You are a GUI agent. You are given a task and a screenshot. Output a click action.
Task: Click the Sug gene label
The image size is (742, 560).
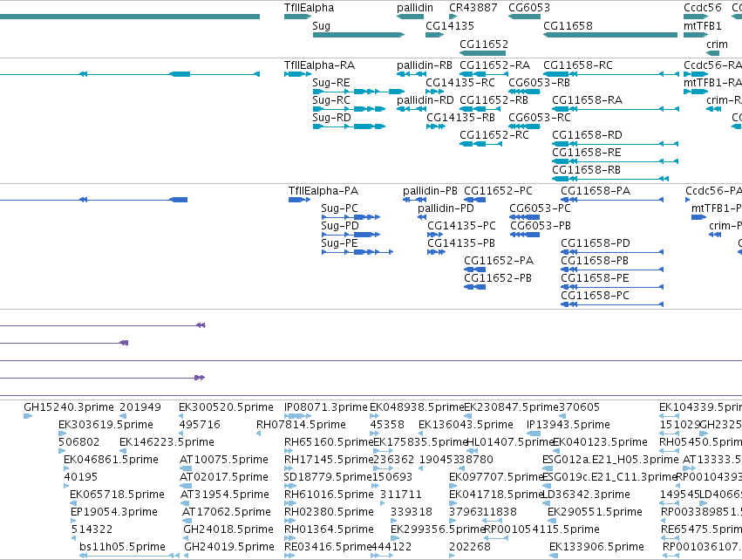[x=322, y=26]
